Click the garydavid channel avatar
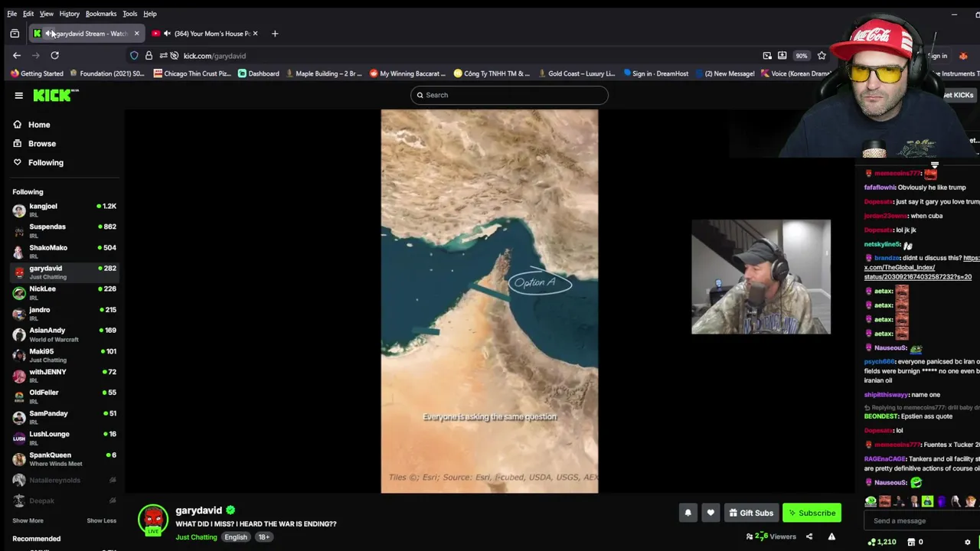The image size is (980, 551). pos(153,519)
